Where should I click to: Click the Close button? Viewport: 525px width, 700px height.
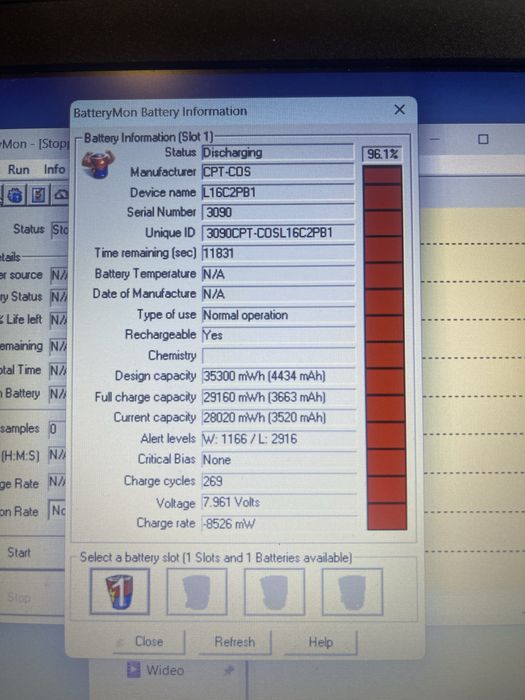coord(149,642)
